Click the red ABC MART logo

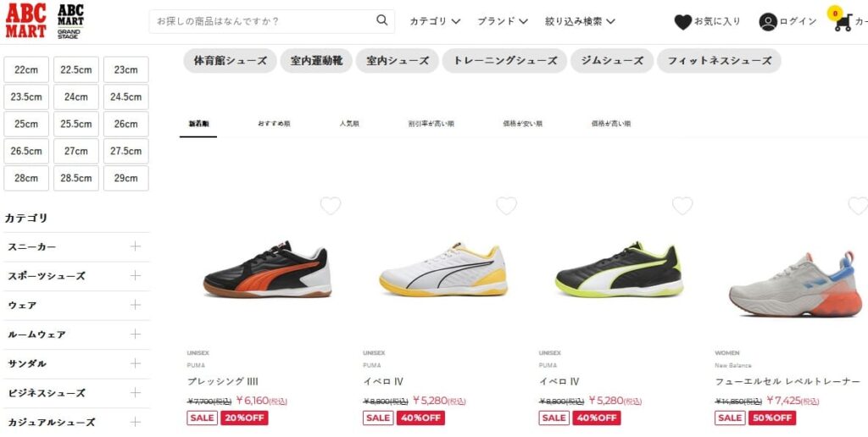coord(26,20)
